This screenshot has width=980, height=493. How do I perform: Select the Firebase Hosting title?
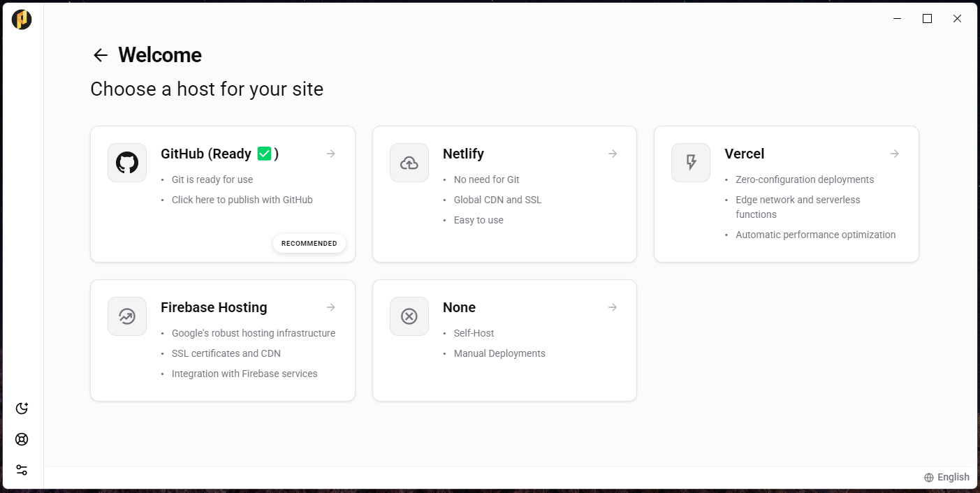[x=214, y=307]
